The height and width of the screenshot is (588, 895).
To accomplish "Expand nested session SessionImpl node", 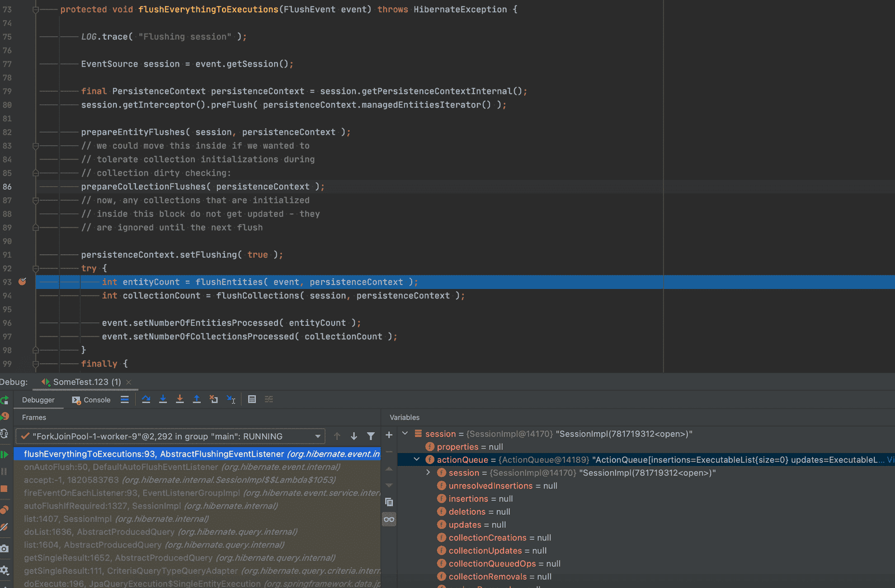I will pos(428,472).
